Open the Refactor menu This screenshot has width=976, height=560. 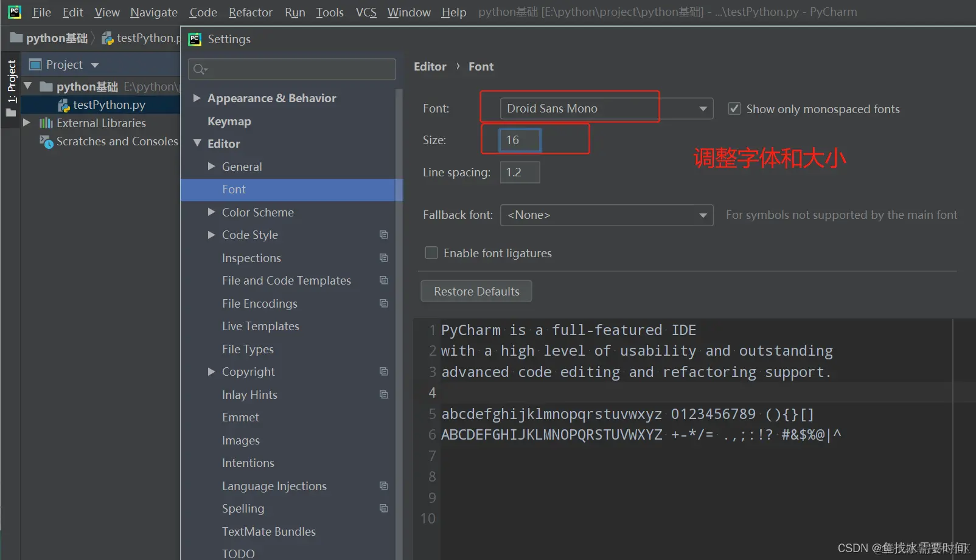251,12
